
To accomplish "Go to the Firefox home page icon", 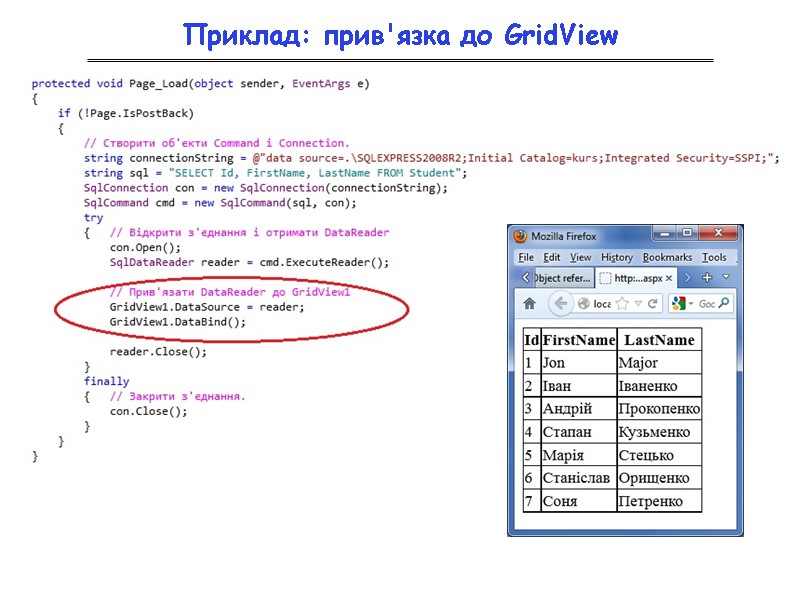I will coord(530,304).
